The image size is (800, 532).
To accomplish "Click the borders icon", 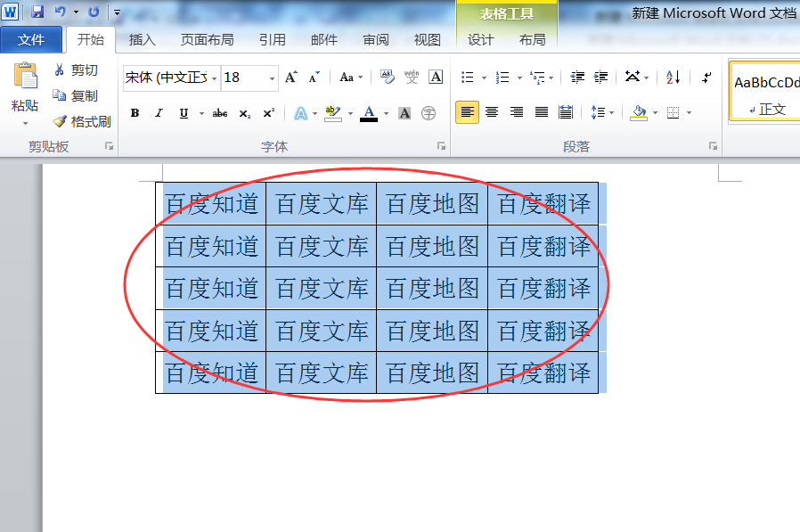I will tap(673, 113).
